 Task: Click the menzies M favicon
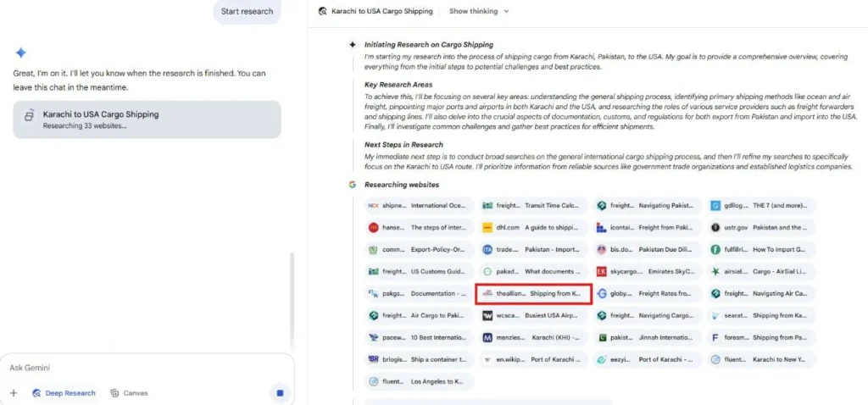487,337
